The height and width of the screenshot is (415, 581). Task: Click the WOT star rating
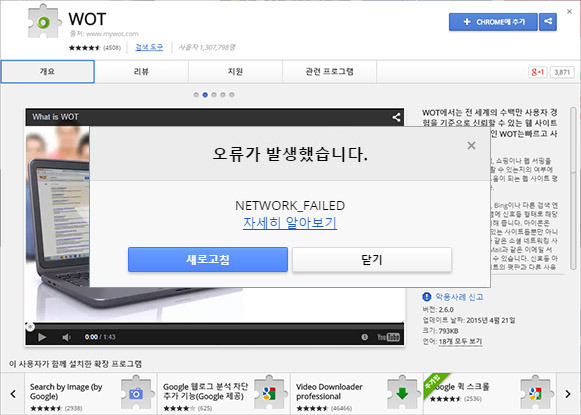tap(84, 48)
